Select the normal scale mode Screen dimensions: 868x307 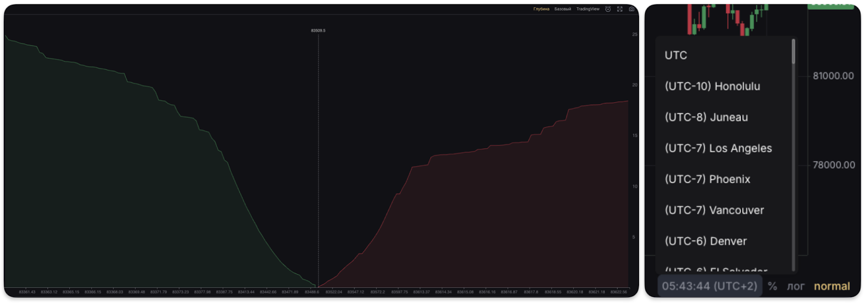pyautogui.click(x=832, y=286)
